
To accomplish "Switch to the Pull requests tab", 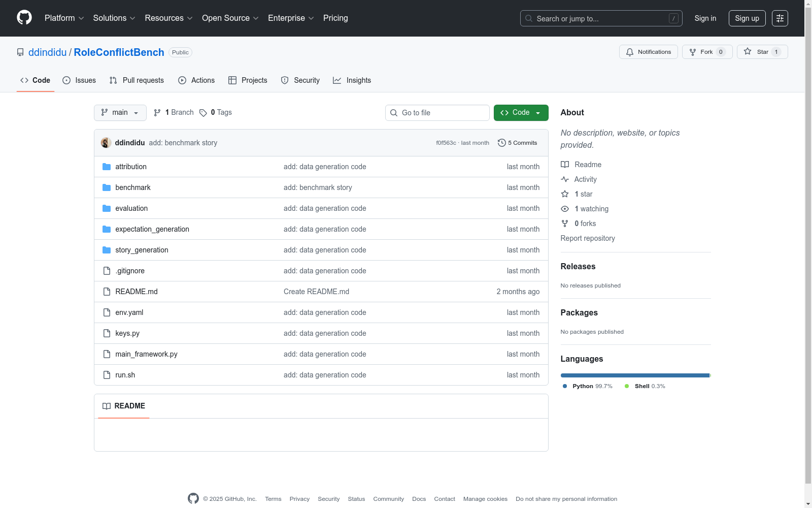I will [x=137, y=80].
